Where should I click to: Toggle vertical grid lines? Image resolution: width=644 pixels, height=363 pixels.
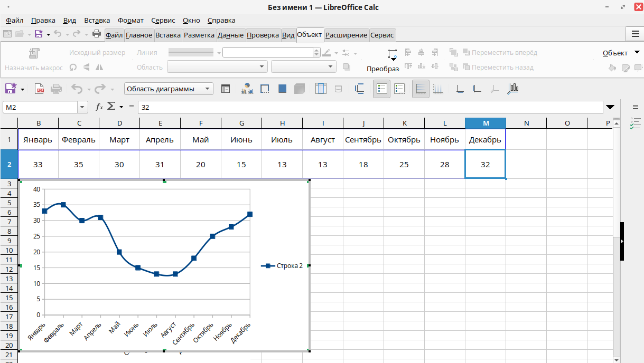pos(438,89)
